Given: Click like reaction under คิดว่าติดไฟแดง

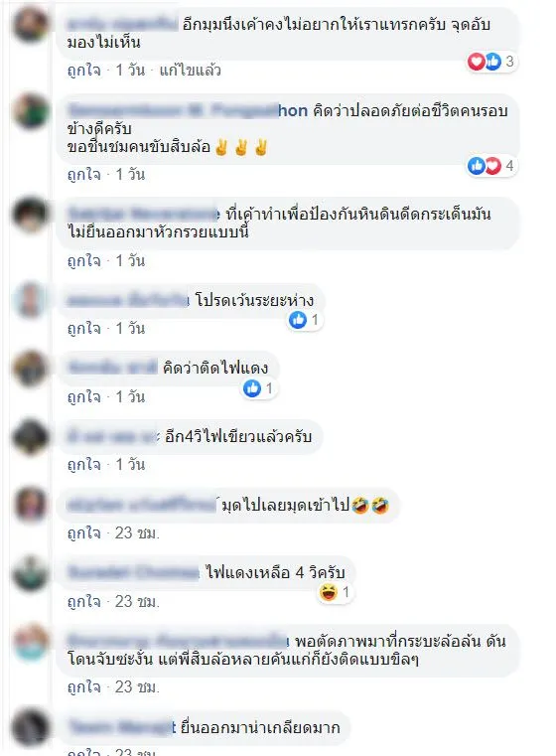Looking at the screenshot, I should 252,388.
